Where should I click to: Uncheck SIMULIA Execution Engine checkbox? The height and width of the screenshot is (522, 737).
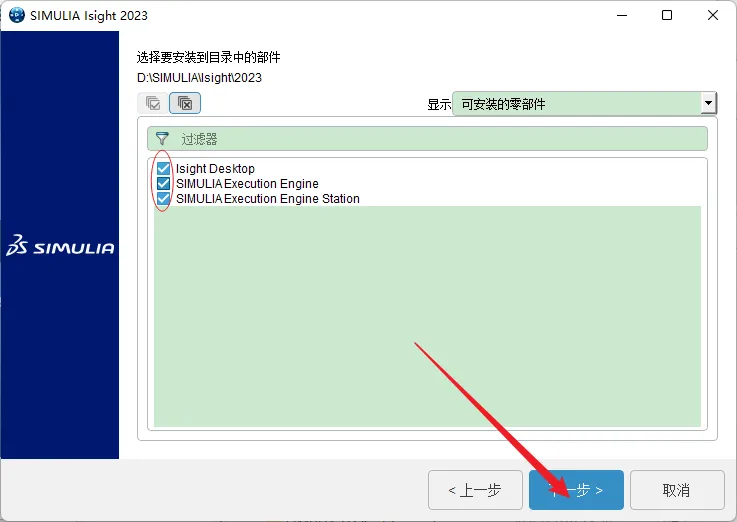click(163, 183)
